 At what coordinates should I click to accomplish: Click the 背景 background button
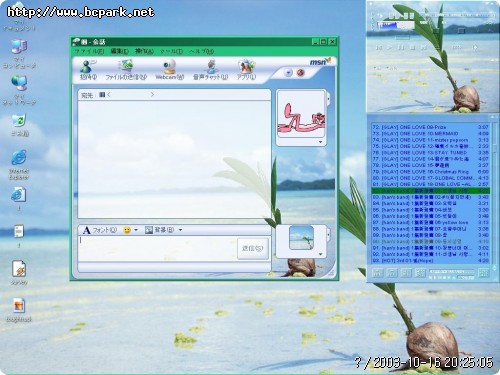(160, 230)
